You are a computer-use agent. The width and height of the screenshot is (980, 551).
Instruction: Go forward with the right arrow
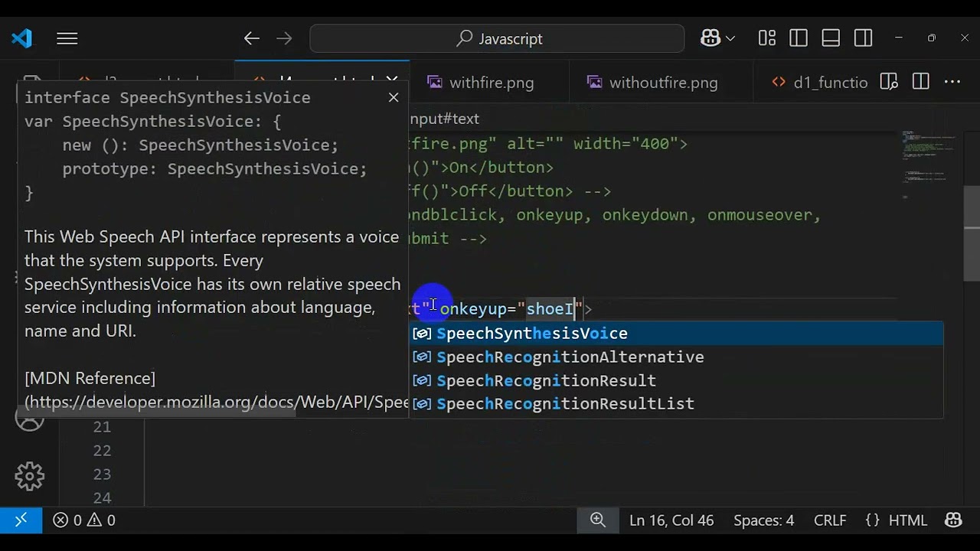284,38
